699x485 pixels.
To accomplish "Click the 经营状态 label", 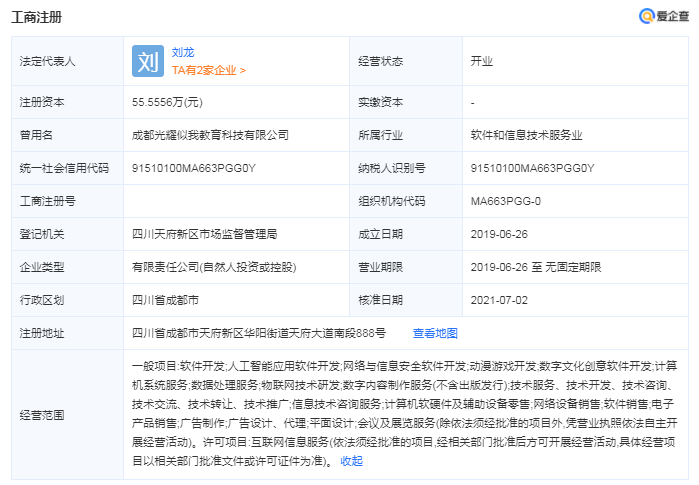I will click(381, 61).
